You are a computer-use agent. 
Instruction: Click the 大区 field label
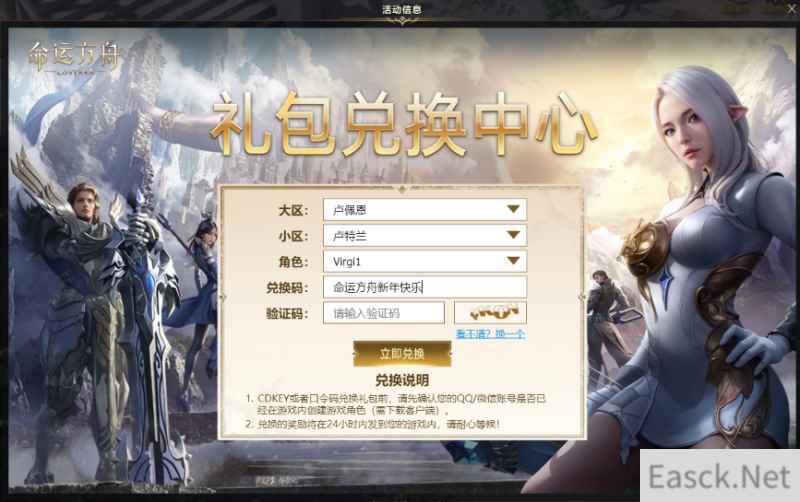pyautogui.click(x=293, y=210)
